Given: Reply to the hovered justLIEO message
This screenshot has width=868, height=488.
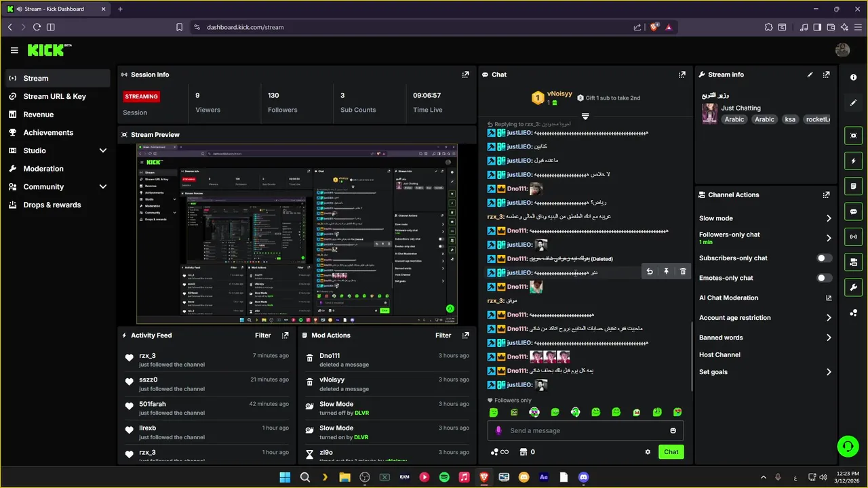Looking at the screenshot, I should click(650, 272).
